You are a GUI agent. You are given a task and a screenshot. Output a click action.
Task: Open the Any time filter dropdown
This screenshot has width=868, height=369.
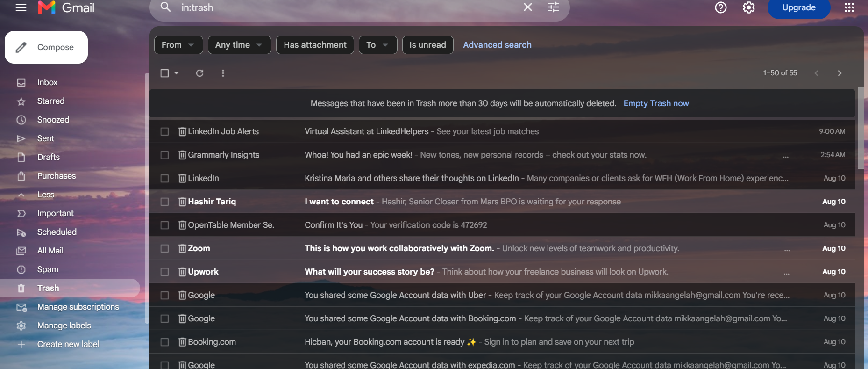click(239, 45)
